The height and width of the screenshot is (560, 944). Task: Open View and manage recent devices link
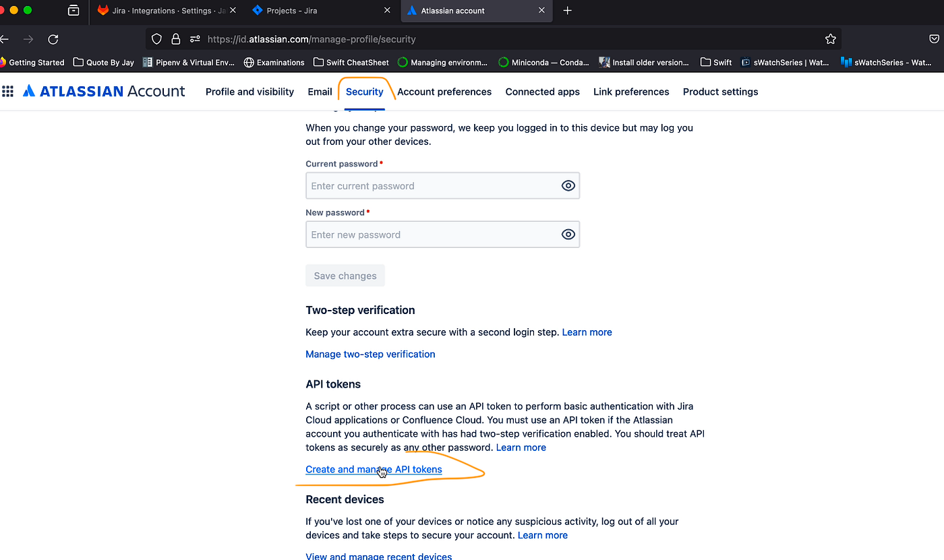tap(378, 556)
